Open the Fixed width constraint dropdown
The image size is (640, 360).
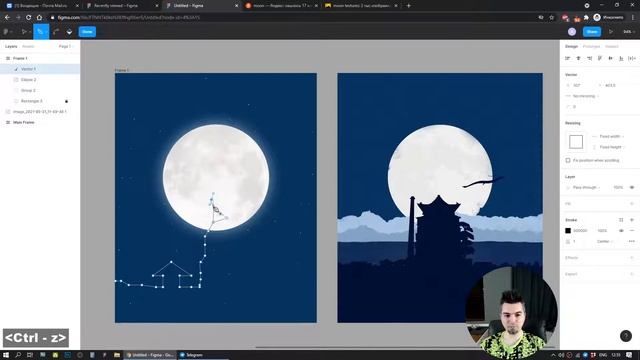coord(609,136)
